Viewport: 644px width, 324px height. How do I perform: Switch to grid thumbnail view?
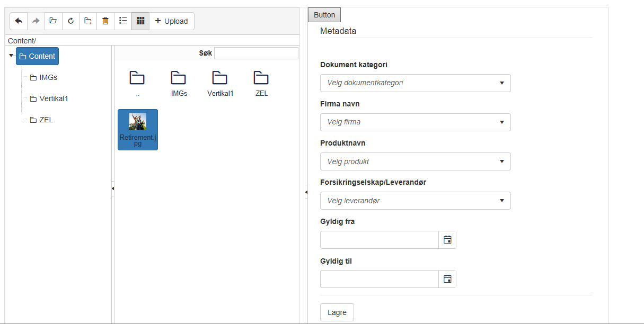140,21
